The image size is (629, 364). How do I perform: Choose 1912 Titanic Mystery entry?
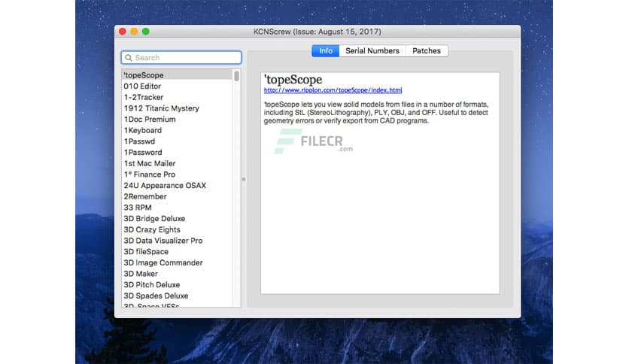[x=161, y=108]
